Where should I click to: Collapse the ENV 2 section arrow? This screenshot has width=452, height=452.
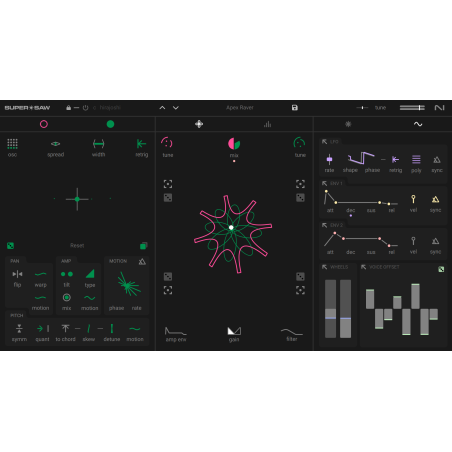coord(324,225)
